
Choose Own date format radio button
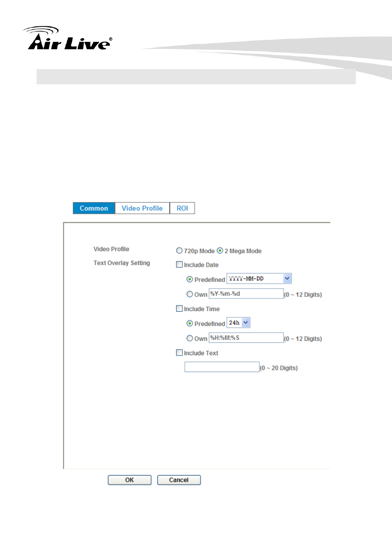189,294
